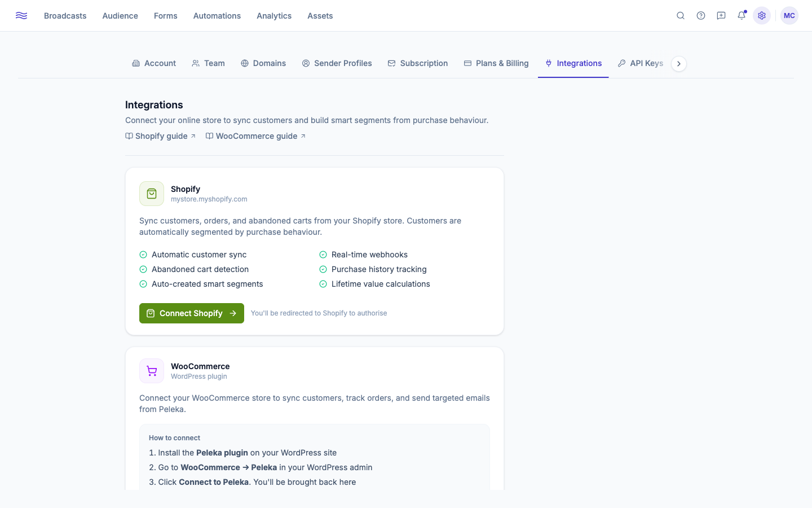Screen dimensions: 812x508
Task: Open the Shopify guide link
Action: tap(161, 136)
